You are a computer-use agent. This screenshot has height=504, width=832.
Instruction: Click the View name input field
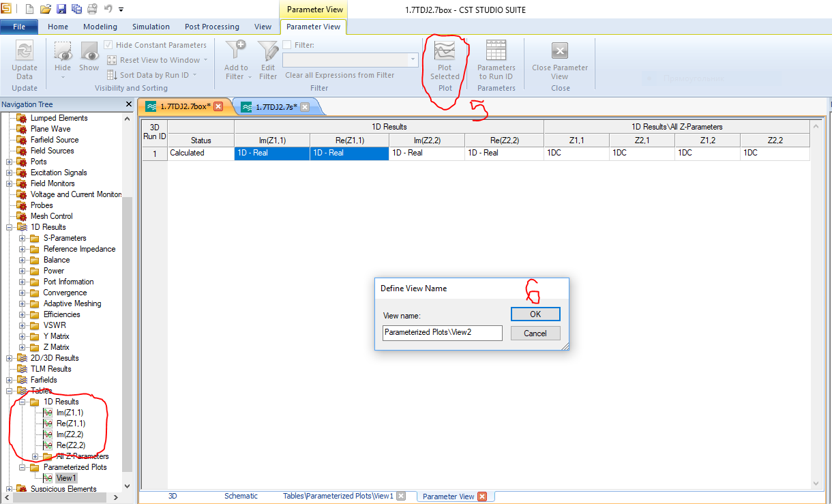pyautogui.click(x=443, y=333)
